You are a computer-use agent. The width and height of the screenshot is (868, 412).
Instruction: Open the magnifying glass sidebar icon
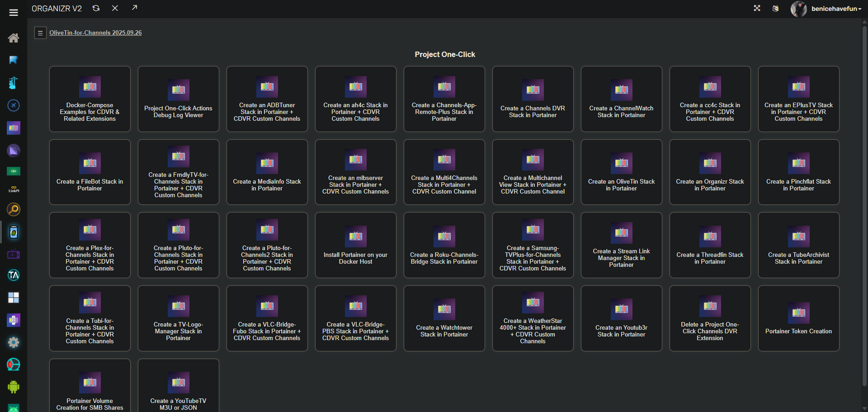pyautogui.click(x=14, y=209)
